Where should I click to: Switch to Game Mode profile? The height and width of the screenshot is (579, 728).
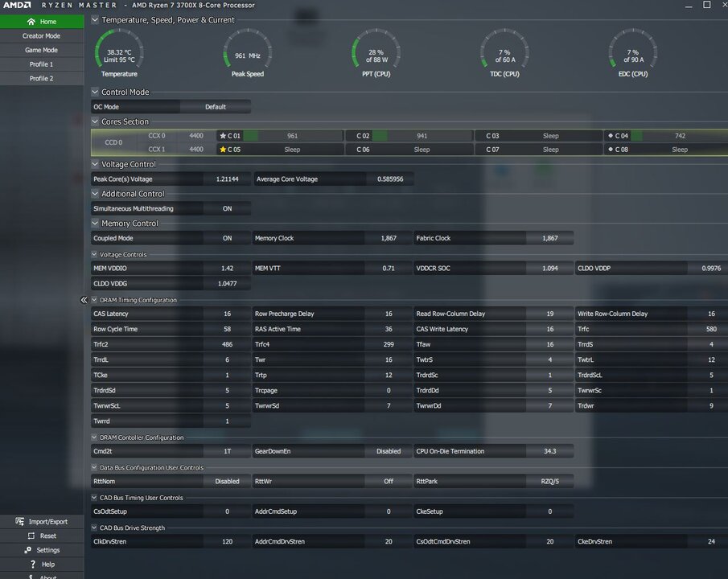tap(41, 50)
